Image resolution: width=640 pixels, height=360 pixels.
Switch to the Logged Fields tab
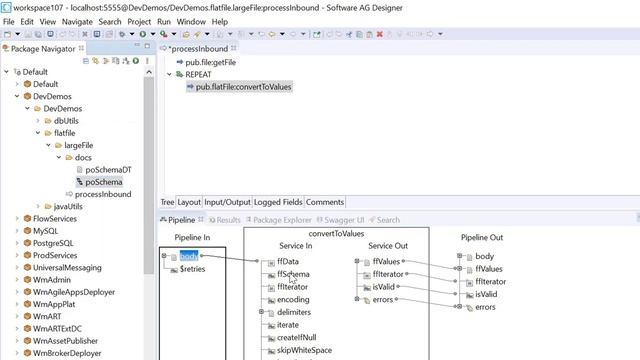tap(278, 202)
